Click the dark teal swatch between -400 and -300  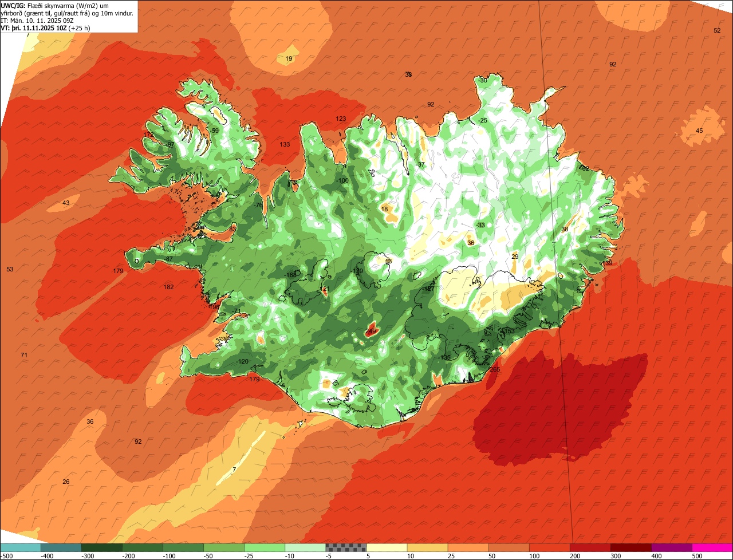click(x=61, y=547)
